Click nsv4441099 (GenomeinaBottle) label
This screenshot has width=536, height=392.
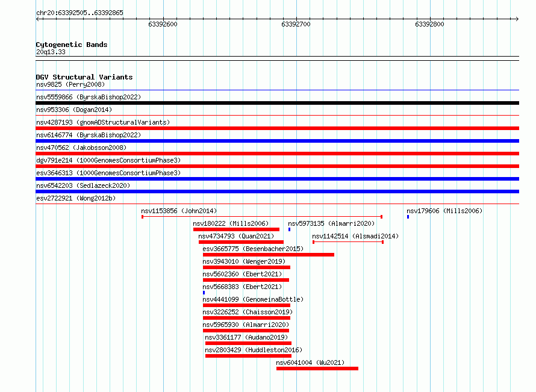coord(253,299)
